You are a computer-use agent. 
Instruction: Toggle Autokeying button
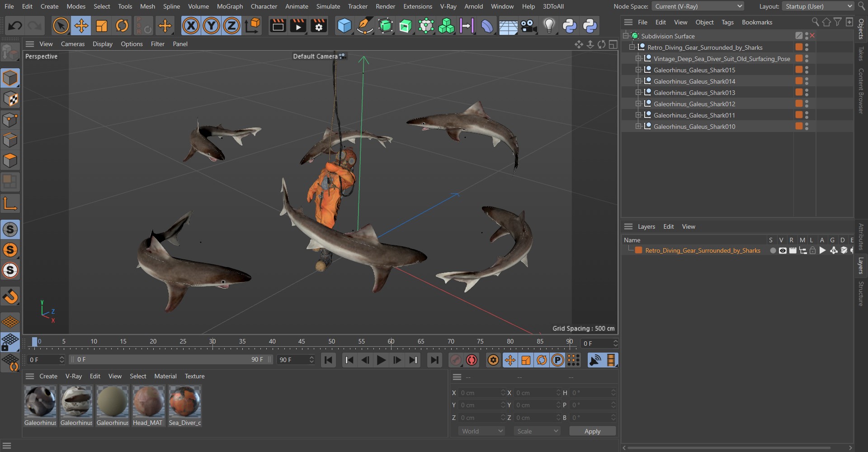coord(472,360)
